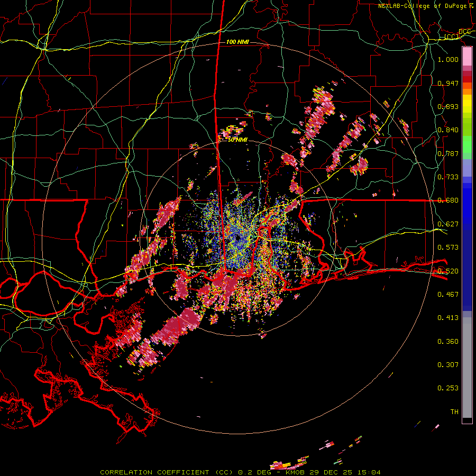Click the 0.893 legend value
The height and width of the screenshot is (476, 476).
448,106
